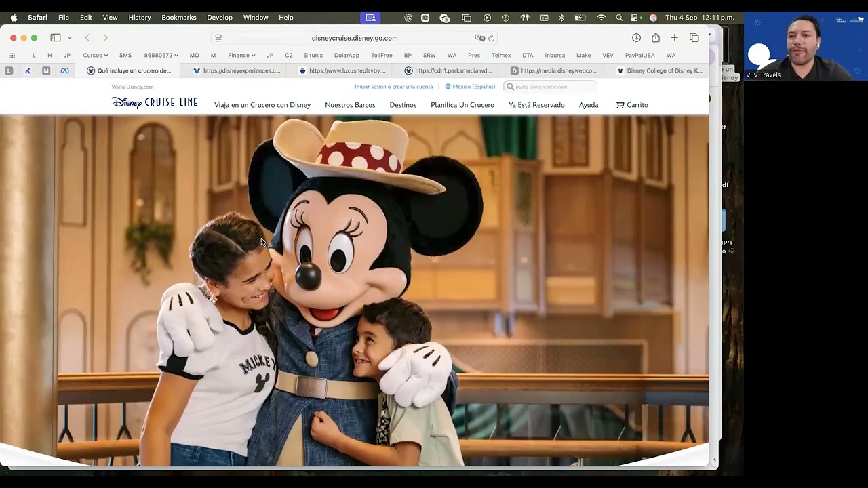Screen dimensions: 868x488
Task: Open Bluetooth status in menu bar
Action: (561, 18)
